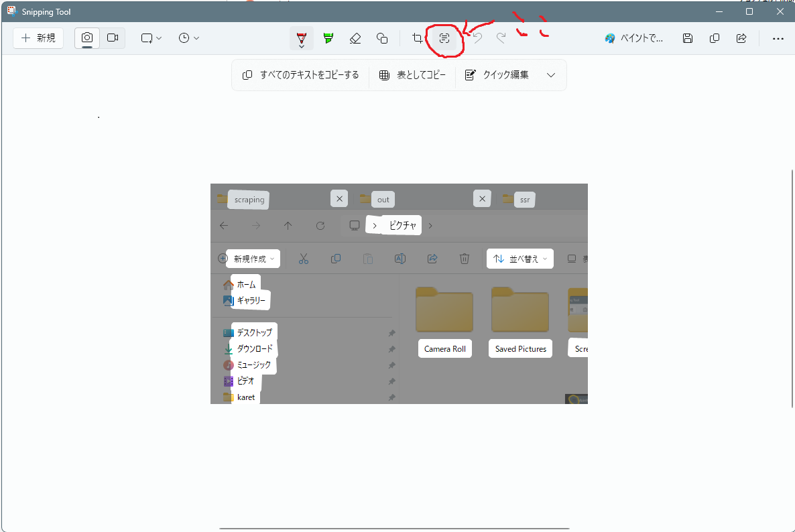Switch to video recording mode
795x532 pixels.
113,38
